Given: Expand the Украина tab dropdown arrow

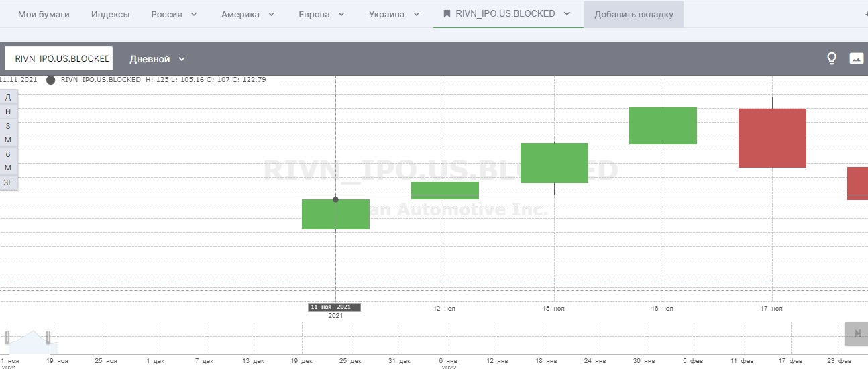Looking at the screenshot, I should point(417,14).
